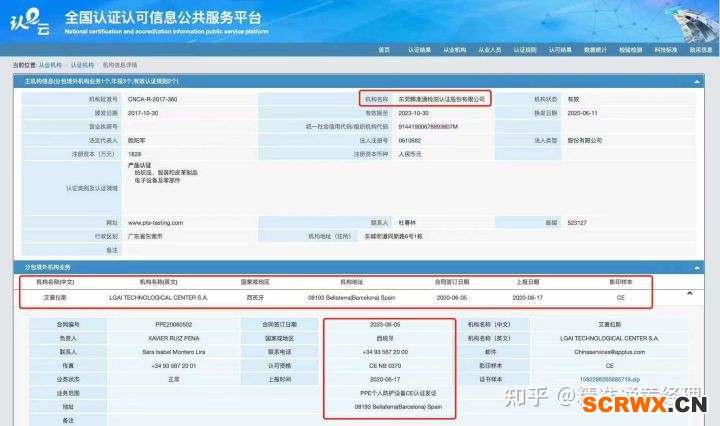720x426 pixels.
Task: Open the 首页 navigation item
Action: tap(384, 50)
